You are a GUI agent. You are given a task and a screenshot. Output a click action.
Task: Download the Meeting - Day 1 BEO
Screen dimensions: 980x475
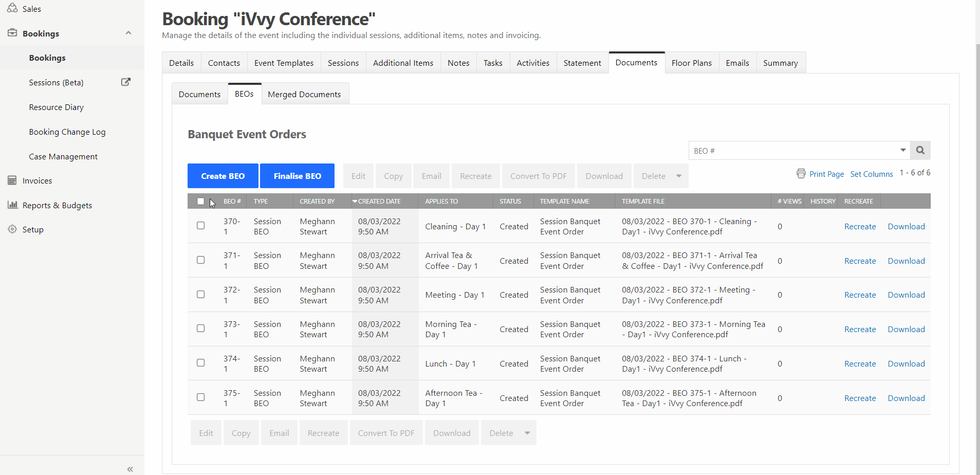pyautogui.click(x=906, y=295)
